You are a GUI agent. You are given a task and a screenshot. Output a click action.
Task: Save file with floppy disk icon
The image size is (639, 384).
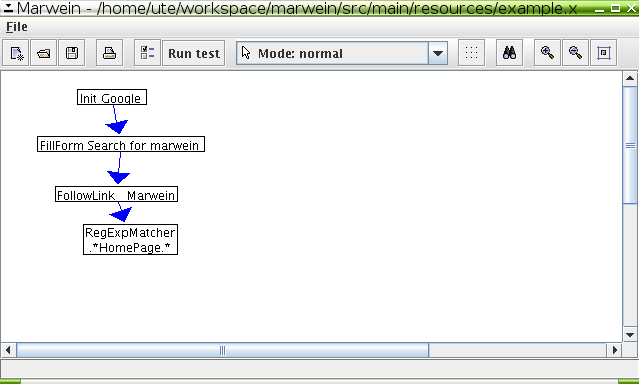click(72, 53)
